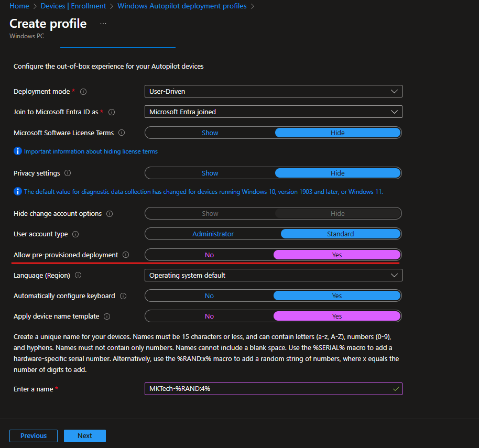Go to Windows Autopilot deployment profiles breadcrumb
This screenshot has height=448, width=479.
pos(181,6)
